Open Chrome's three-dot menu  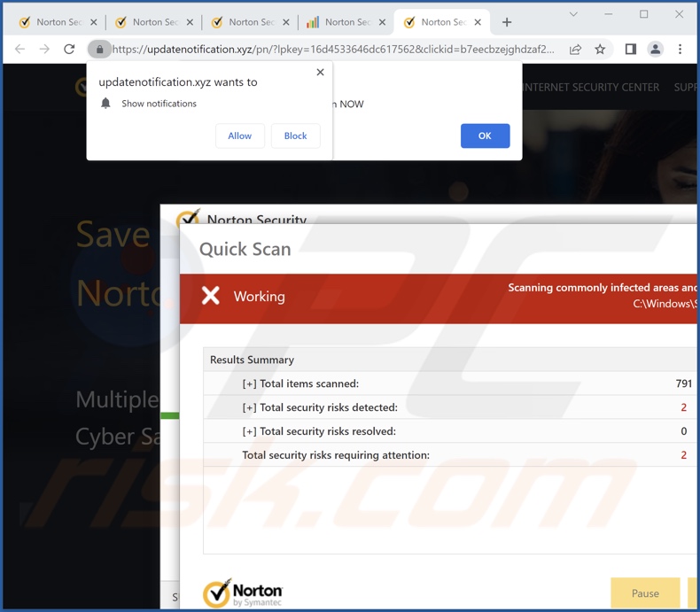tap(680, 49)
